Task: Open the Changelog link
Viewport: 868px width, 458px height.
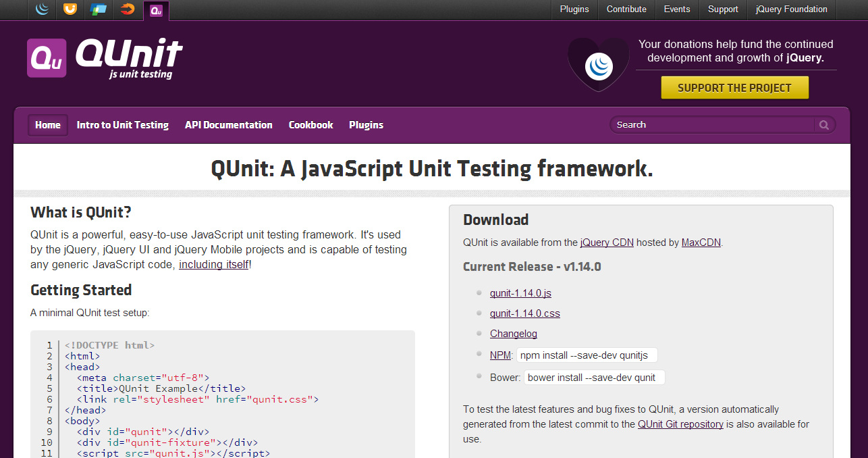Action: point(514,334)
